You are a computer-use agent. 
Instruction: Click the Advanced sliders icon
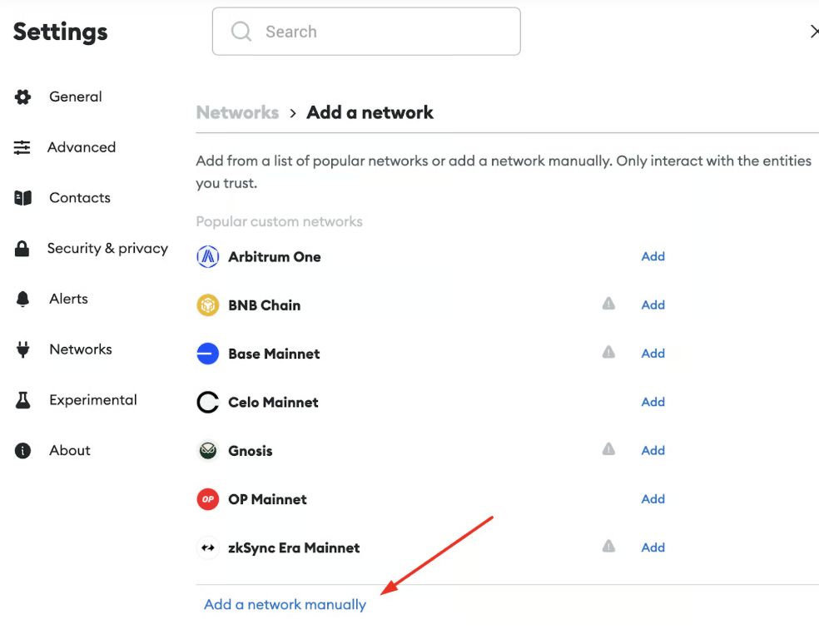(x=22, y=146)
